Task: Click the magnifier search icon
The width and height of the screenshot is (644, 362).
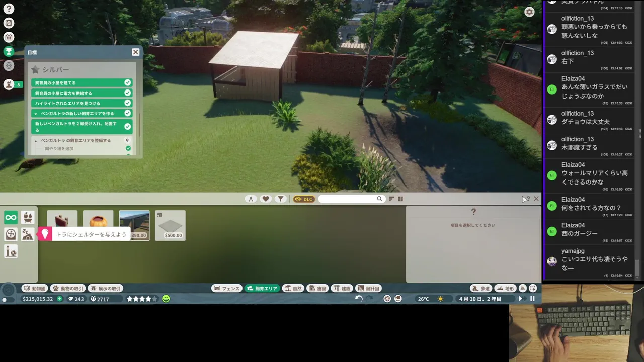Action: (x=380, y=199)
